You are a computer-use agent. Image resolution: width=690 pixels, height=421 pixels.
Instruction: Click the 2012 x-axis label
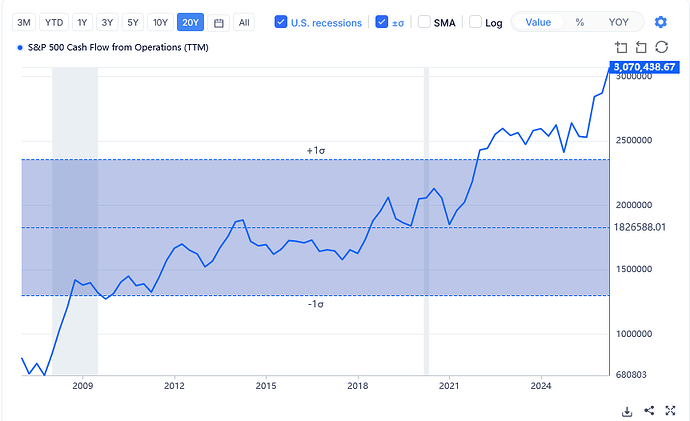tap(174, 386)
